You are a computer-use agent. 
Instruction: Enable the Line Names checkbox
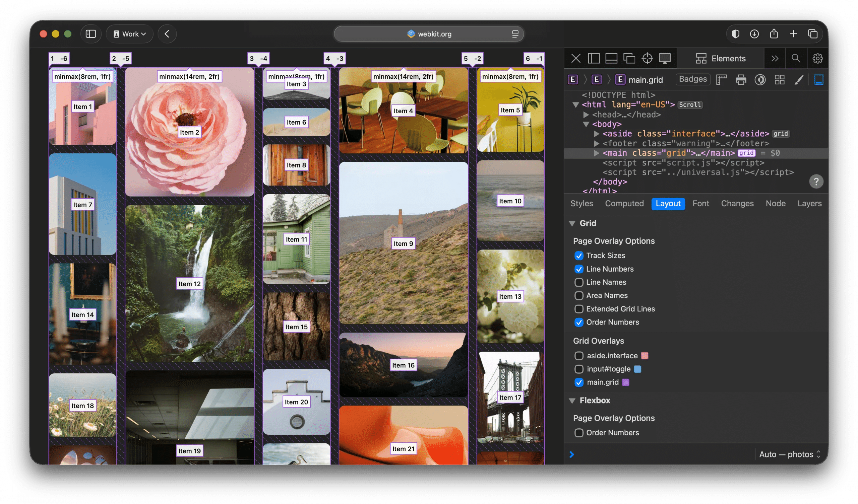[x=579, y=282]
